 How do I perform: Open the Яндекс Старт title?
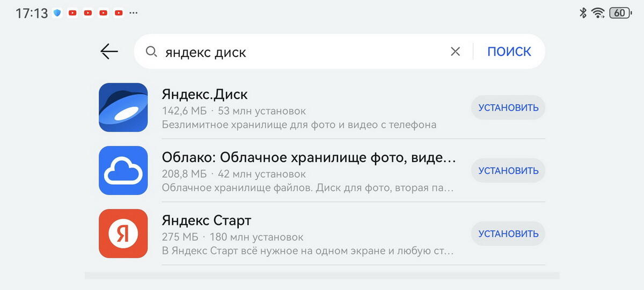tap(207, 221)
